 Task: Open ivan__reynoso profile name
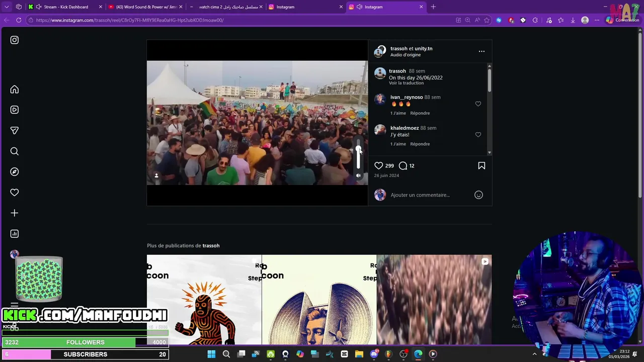[407, 97]
